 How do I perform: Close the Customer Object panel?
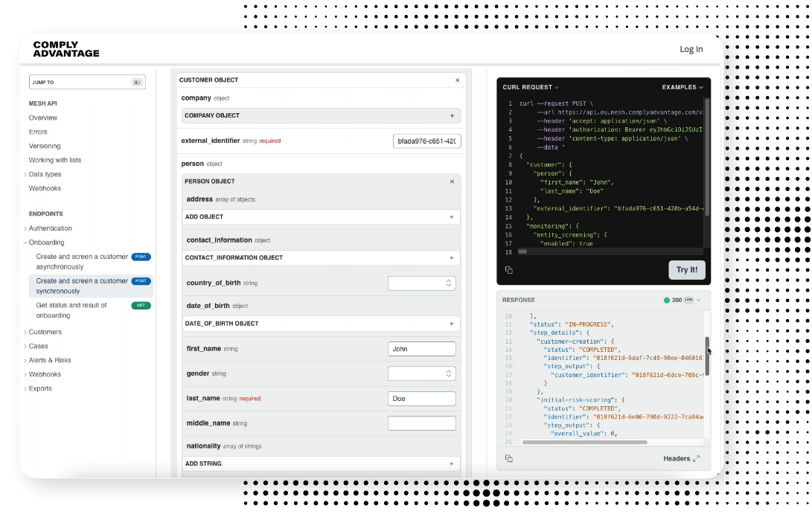(457, 80)
